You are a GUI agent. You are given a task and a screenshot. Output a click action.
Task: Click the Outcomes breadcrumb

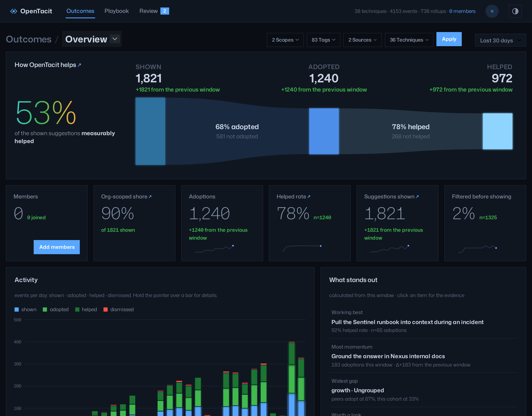coord(29,39)
